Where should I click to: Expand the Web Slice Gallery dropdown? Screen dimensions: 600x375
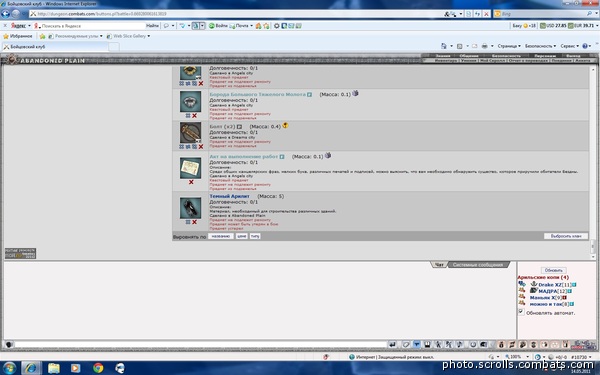point(148,36)
